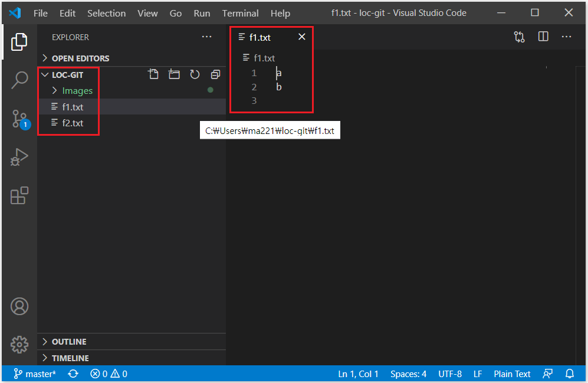The width and height of the screenshot is (588, 383).
Task: Close the f1.txt editor tab
Action: point(302,37)
